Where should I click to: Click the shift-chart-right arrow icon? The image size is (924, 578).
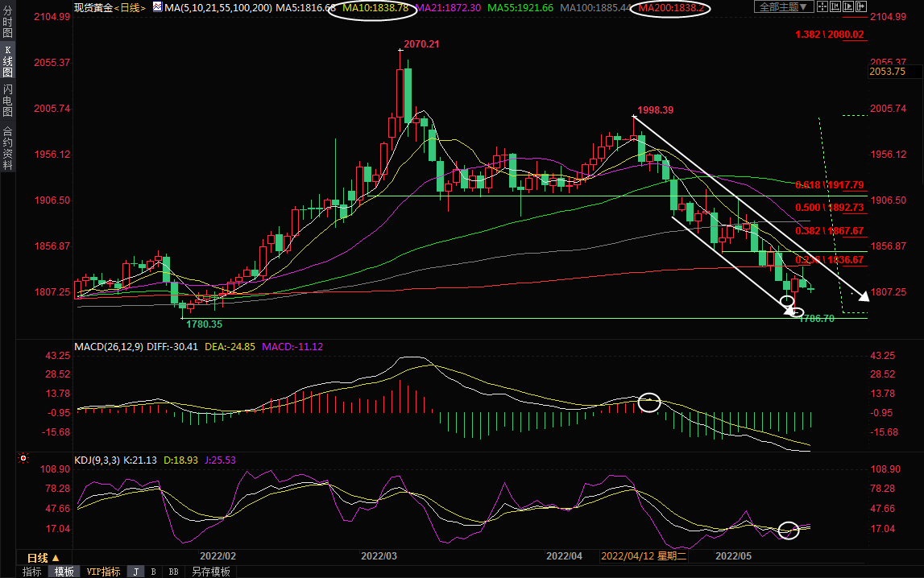tap(861, 6)
